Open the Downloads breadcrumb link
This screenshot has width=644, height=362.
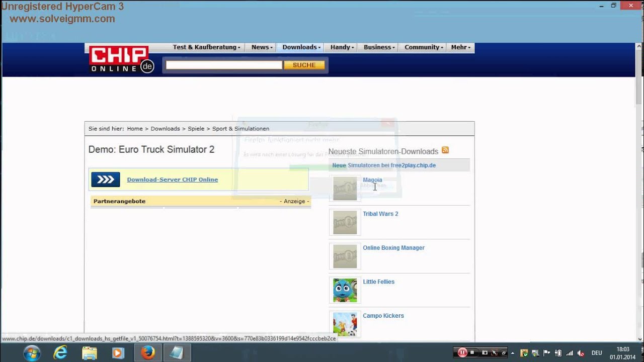[165, 129]
